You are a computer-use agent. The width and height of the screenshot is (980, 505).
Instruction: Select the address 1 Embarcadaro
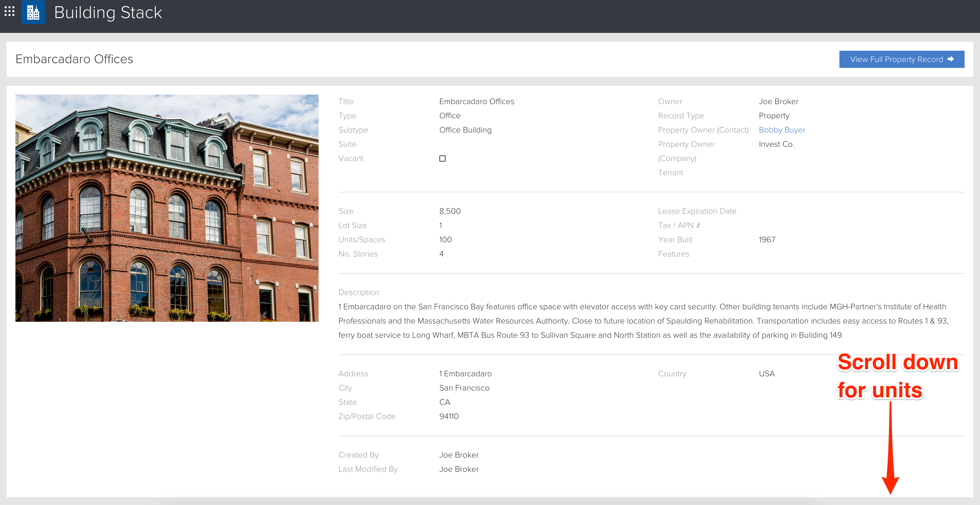pyautogui.click(x=465, y=373)
